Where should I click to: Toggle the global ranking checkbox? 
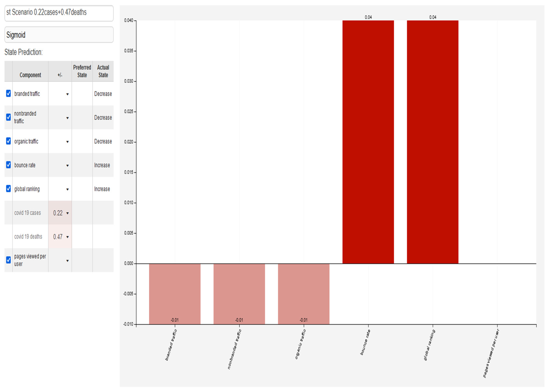pyautogui.click(x=8, y=188)
